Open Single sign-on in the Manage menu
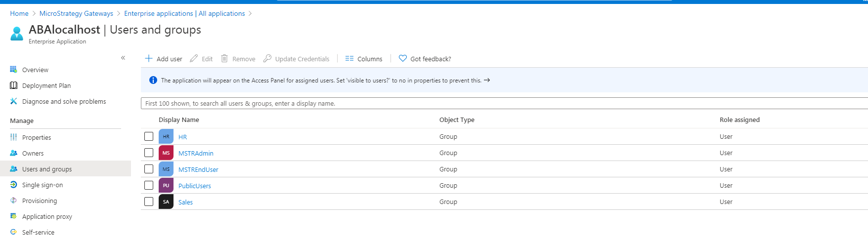Screen dimensions: 868x244 click(43, 185)
